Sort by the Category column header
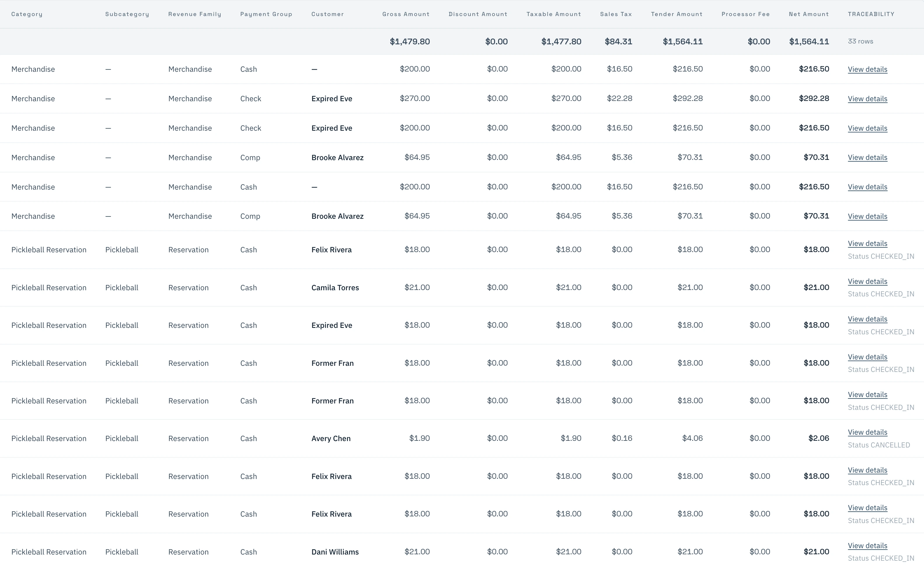This screenshot has height=570, width=924. point(27,14)
